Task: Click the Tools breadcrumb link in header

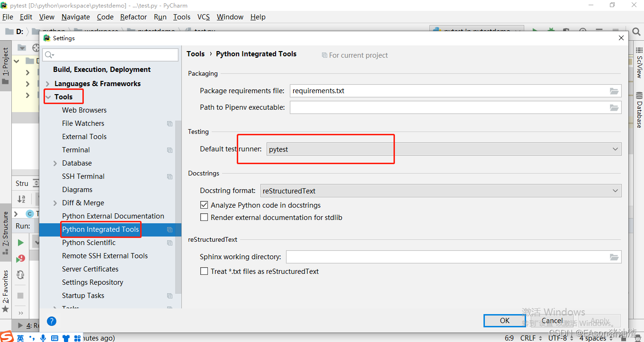Action: [x=196, y=54]
